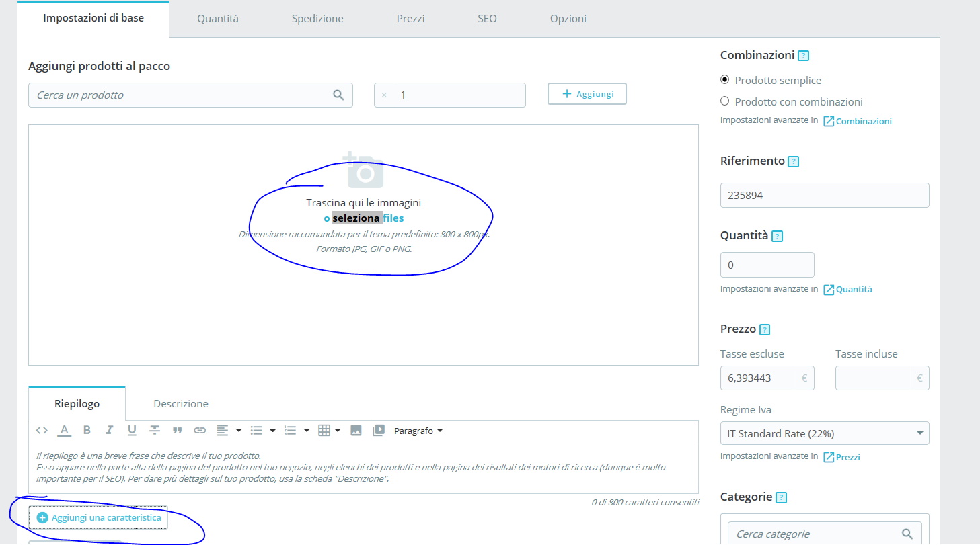
Task: Toggle source code view in editor toolbar
Action: (x=42, y=431)
